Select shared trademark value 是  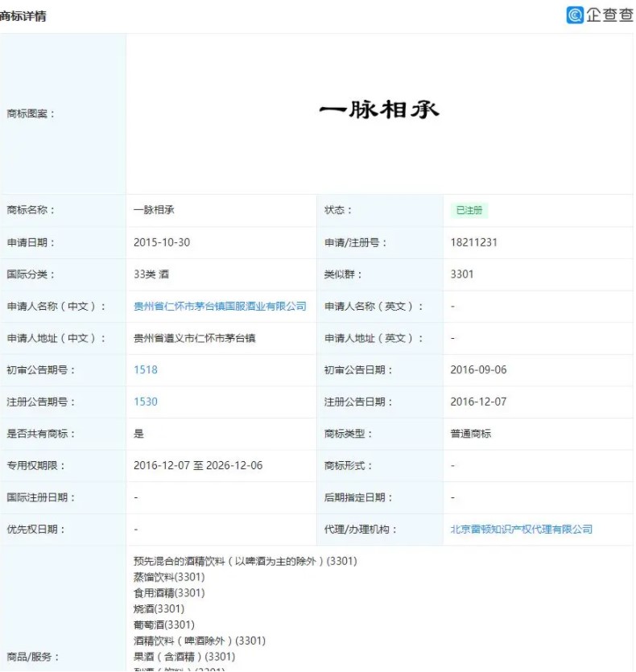click(x=138, y=434)
